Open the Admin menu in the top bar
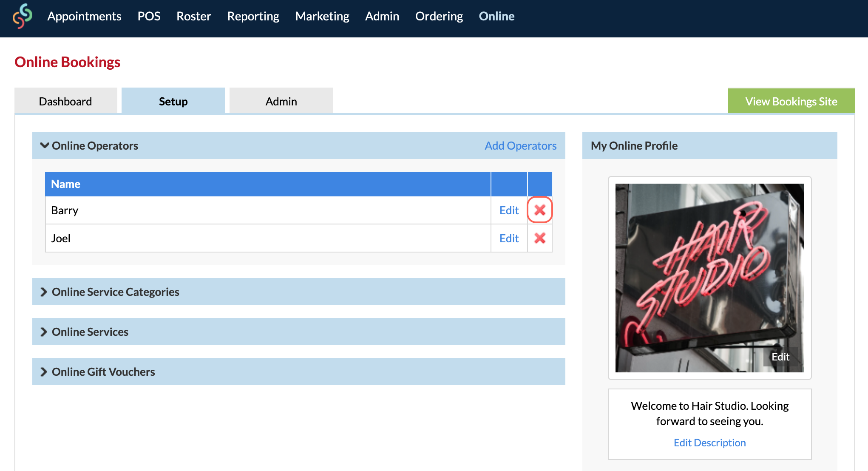Viewport: 868px width, 471px height. pos(382,16)
